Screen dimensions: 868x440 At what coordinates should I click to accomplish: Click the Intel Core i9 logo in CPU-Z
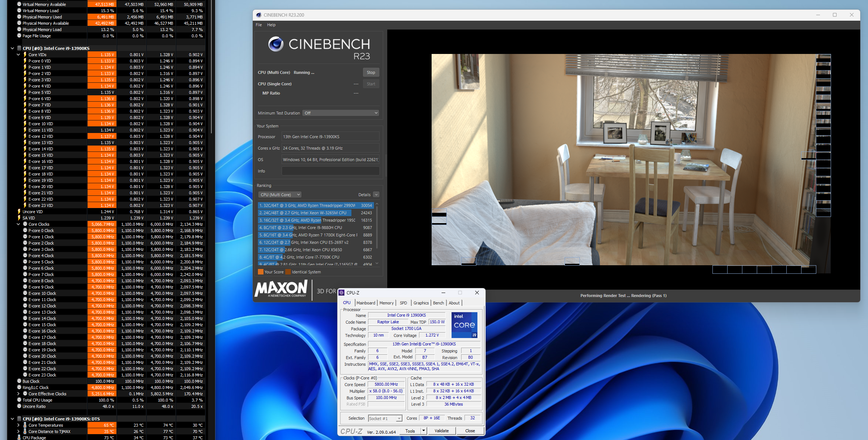point(464,325)
